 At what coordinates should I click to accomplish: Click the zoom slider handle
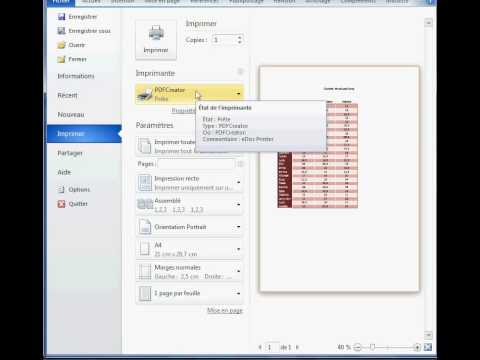tap(372, 347)
